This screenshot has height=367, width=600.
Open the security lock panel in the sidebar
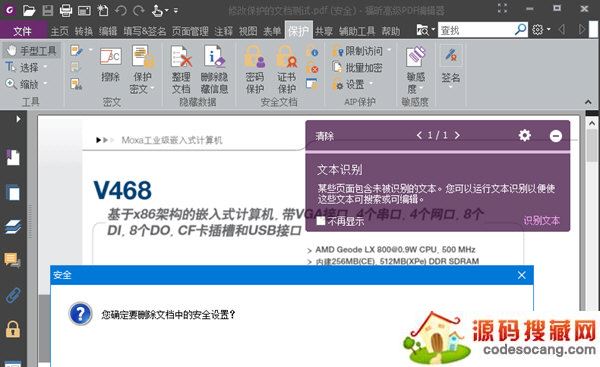click(13, 329)
